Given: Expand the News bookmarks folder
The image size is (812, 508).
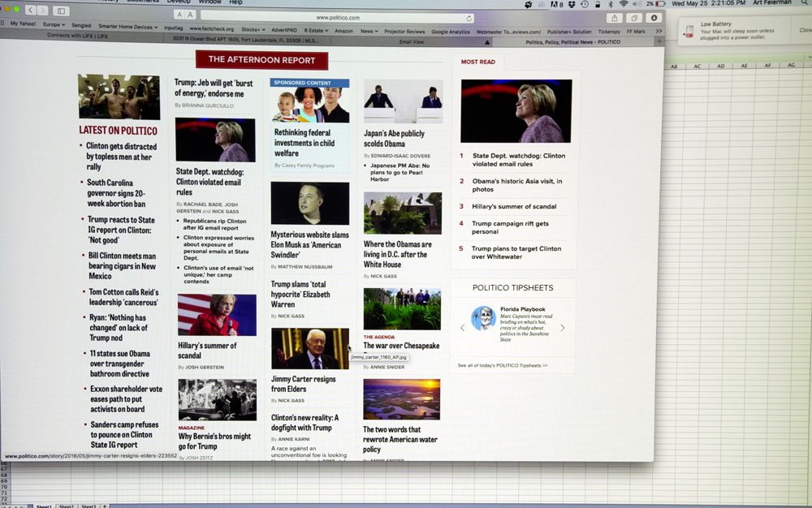Looking at the screenshot, I should point(369,31).
